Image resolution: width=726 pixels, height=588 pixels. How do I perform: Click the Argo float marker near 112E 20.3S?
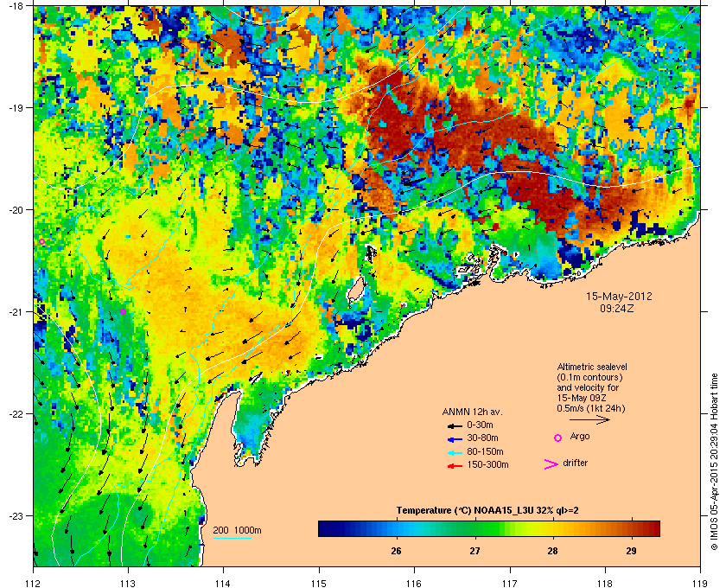point(42,242)
